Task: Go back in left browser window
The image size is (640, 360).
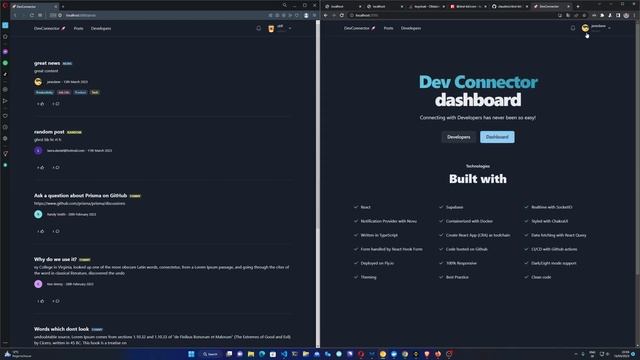Action: (15, 15)
